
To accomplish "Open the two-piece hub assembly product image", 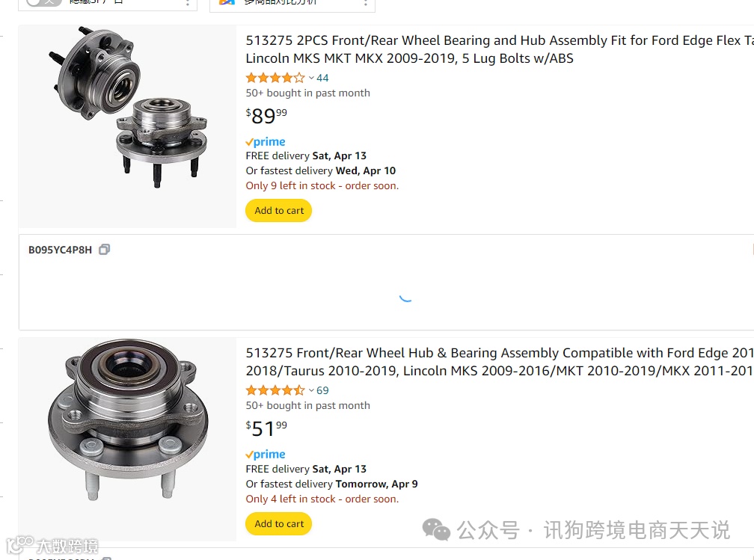I will click(128, 107).
